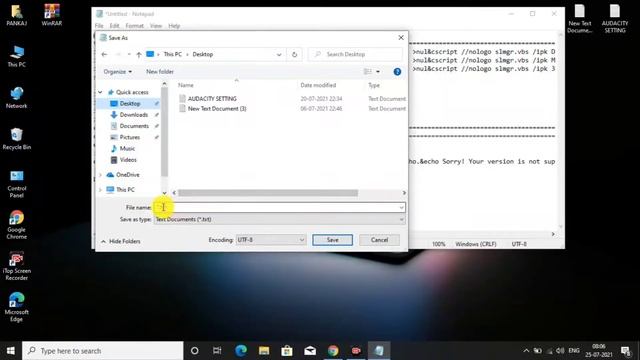Open the Encoding UTF-8 dropdown

pyautogui.click(x=271, y=240)
